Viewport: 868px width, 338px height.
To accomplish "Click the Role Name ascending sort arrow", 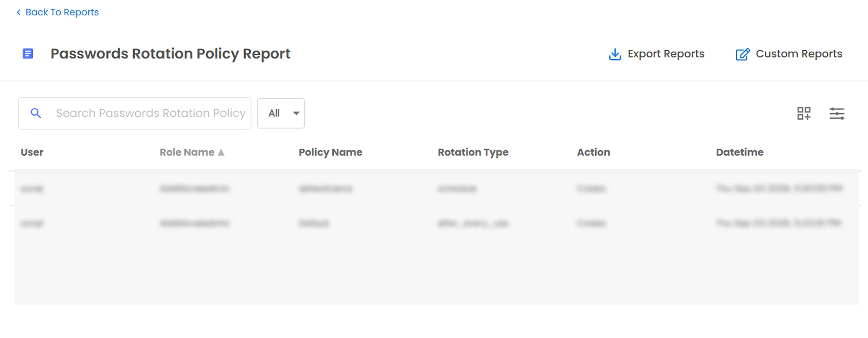I will point(221,153).
